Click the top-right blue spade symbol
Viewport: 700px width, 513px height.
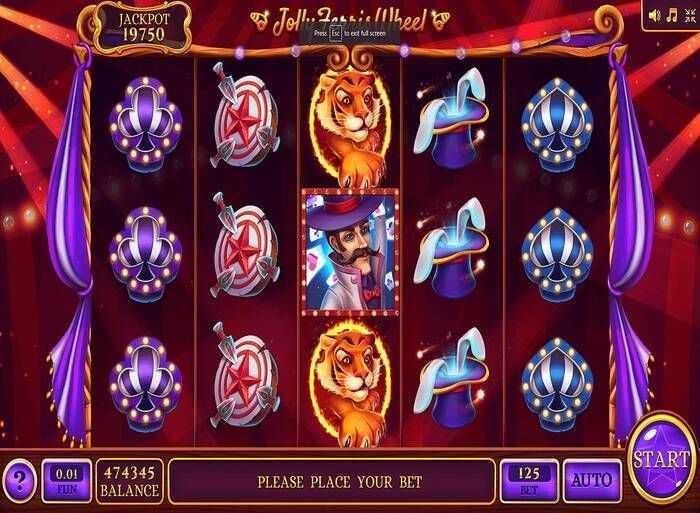(x=557, y=125)
